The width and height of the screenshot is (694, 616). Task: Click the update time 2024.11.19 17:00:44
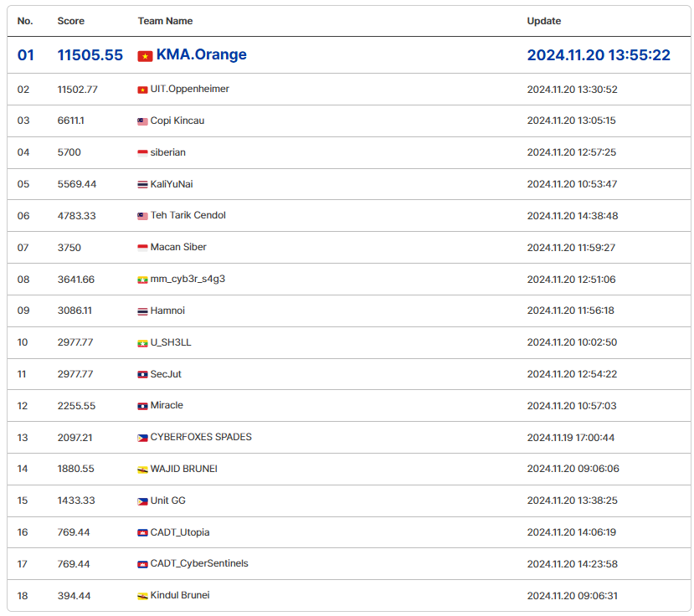coord(571,438)
